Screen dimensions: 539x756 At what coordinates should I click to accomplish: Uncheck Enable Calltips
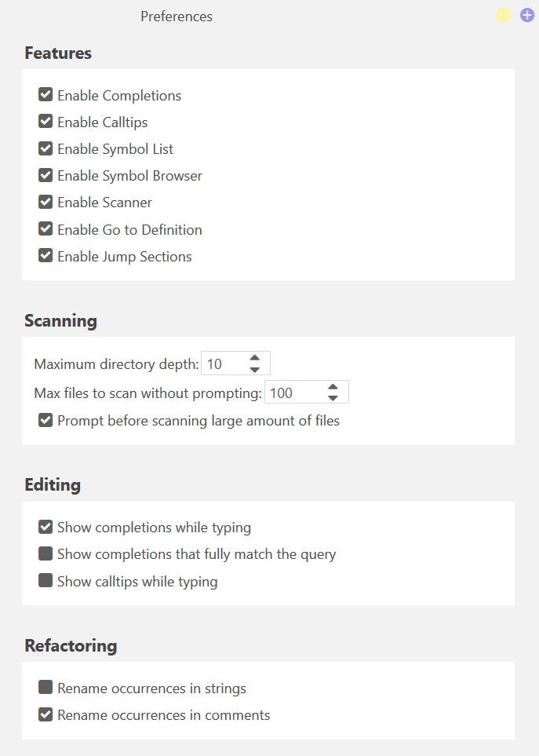pyautogui.click(x=46, y=122)
